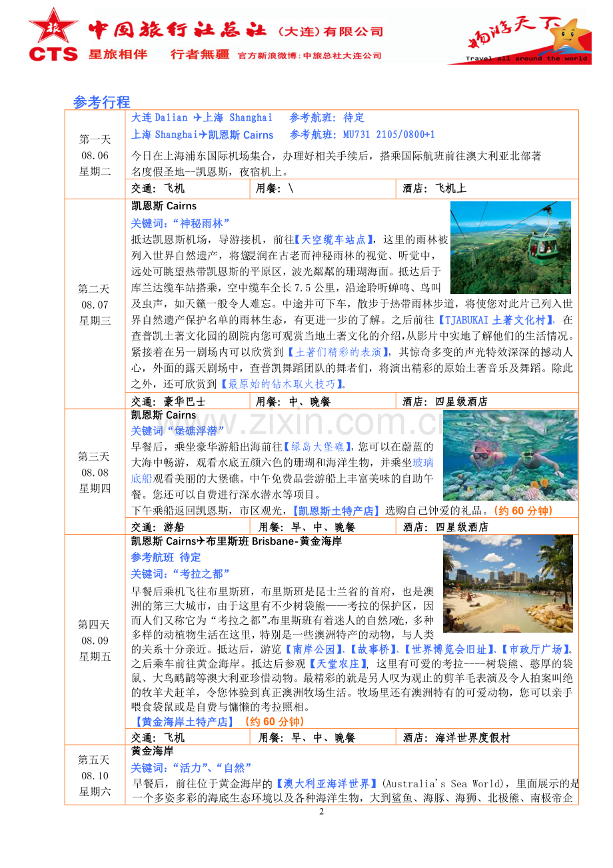
Task: Click the 天空缆车站点 highlighted link
Action: point(334,239)
